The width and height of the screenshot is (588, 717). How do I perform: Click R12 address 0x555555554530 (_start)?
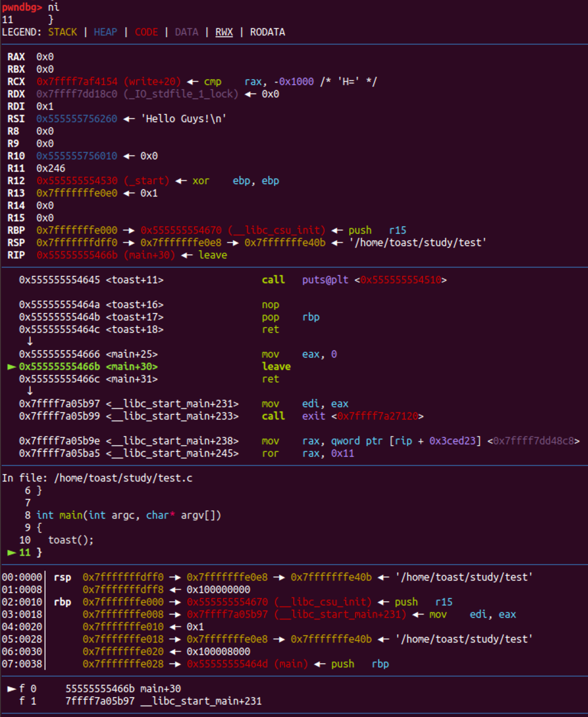point(103,180)
